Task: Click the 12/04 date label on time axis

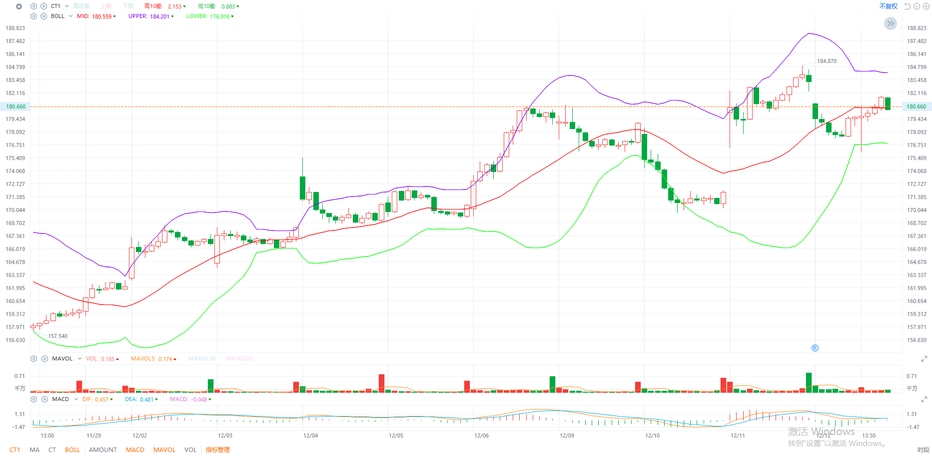Action: point(311,436)
